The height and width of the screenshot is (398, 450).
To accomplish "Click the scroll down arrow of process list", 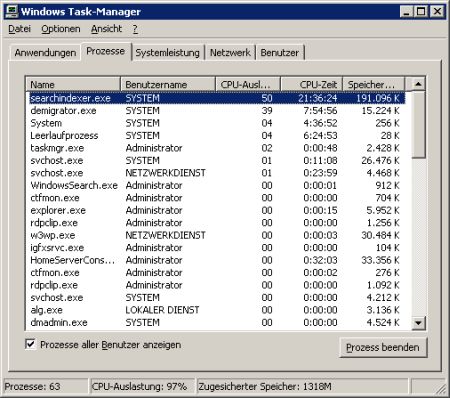I will point(418,323).
